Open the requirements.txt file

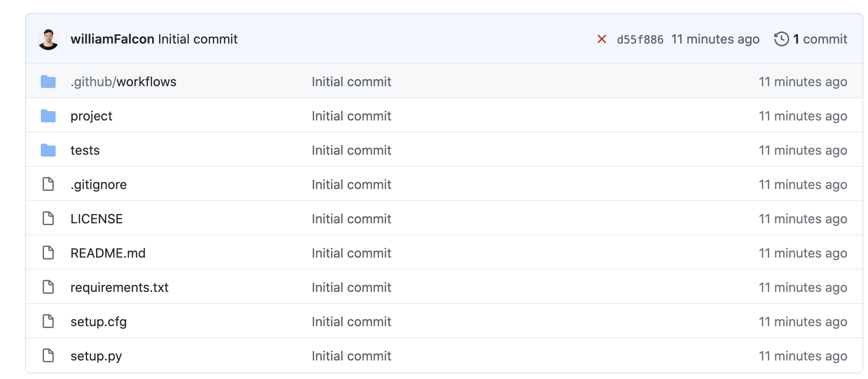(120, 288)
